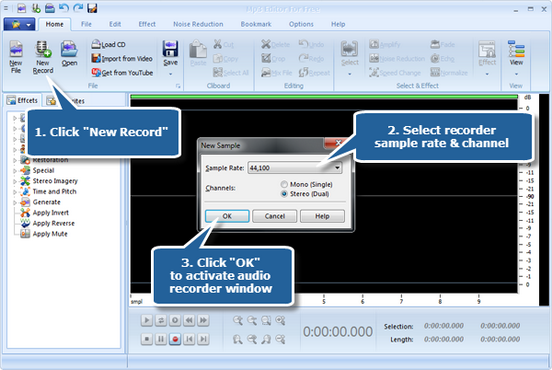Screen dimensions: 552x370
Task: Switch to the Effcets panel tab
Action: 23,100
